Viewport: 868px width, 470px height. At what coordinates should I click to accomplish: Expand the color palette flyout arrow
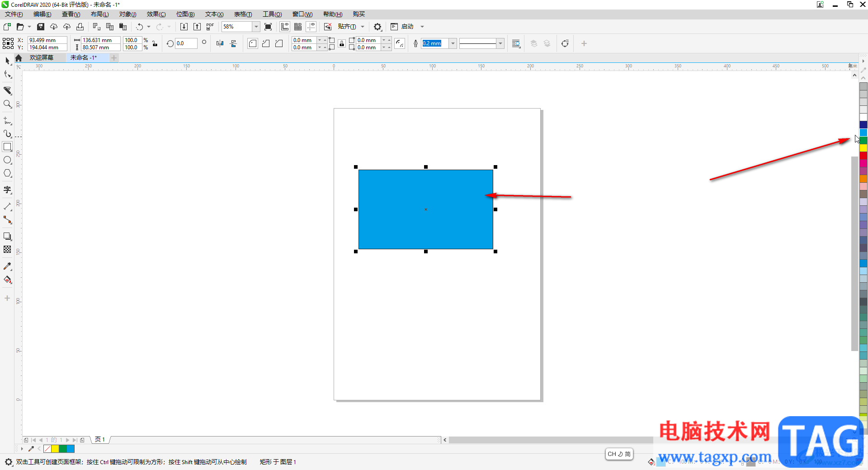tap(863, 61)
